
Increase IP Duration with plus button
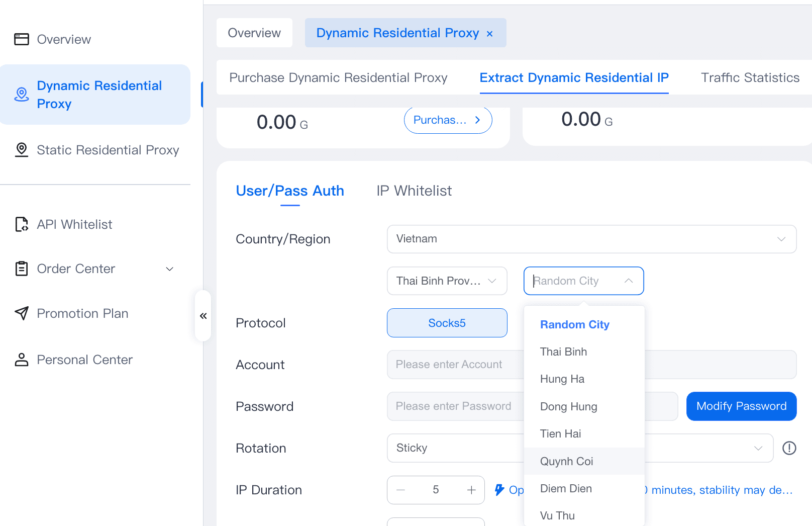tap(471, 490)
